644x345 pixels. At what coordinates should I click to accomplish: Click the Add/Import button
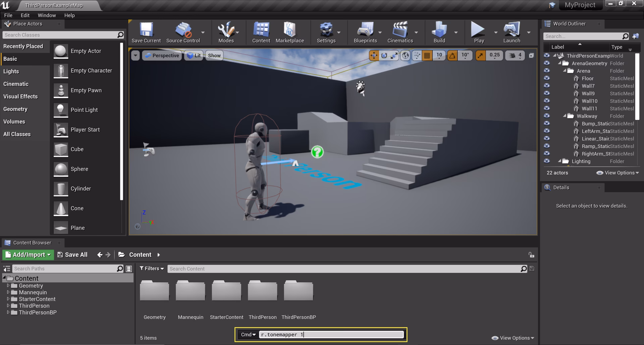click(28, 255)
